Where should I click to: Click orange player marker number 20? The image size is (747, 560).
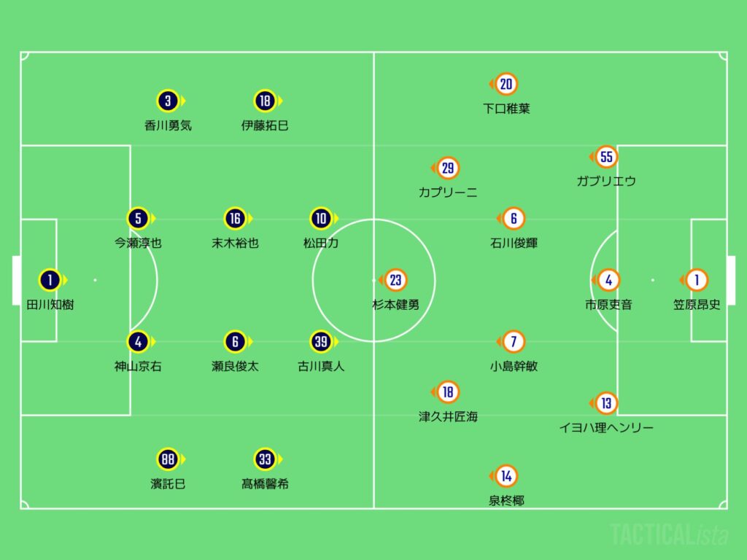click(x=506, y=85)
